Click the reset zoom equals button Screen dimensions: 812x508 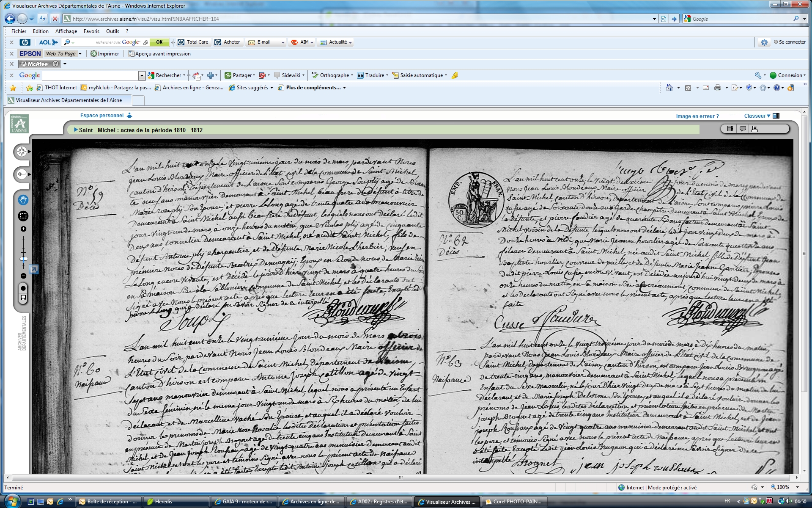pyautogui.click(x=23, y=288)
